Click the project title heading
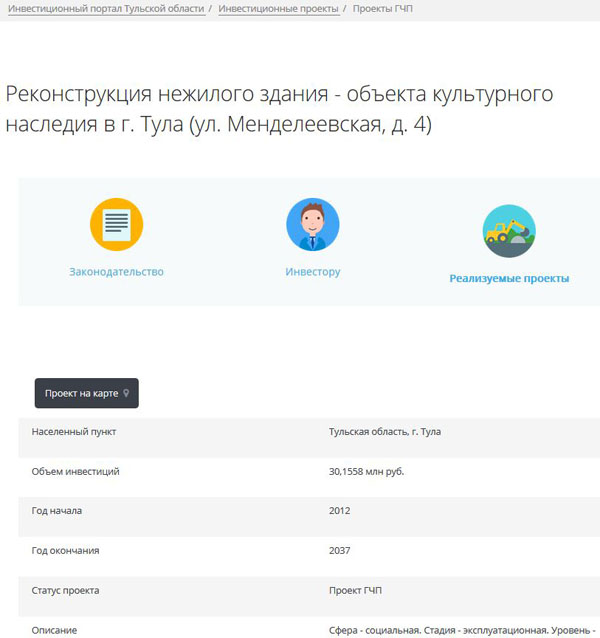 [x=279, y=110]
